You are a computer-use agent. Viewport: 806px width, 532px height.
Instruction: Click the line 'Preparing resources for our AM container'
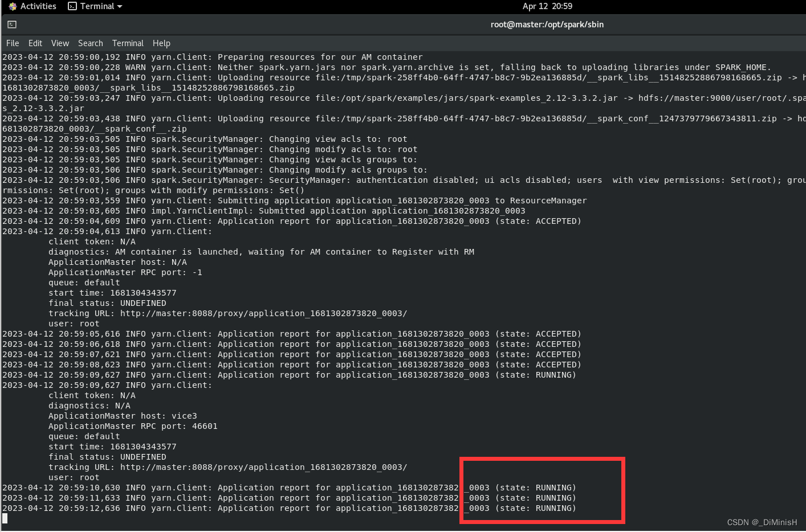213,57
